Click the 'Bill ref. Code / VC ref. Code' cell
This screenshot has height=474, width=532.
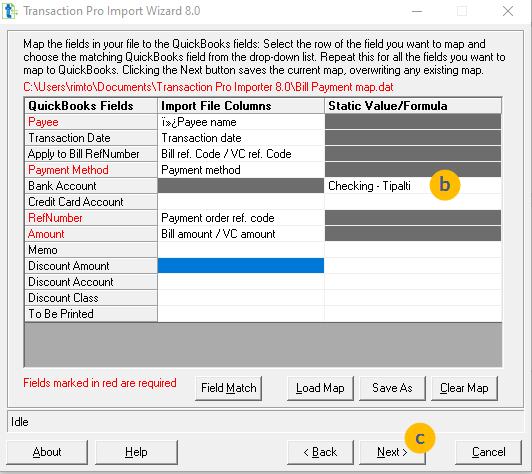[x=241, y=154]
